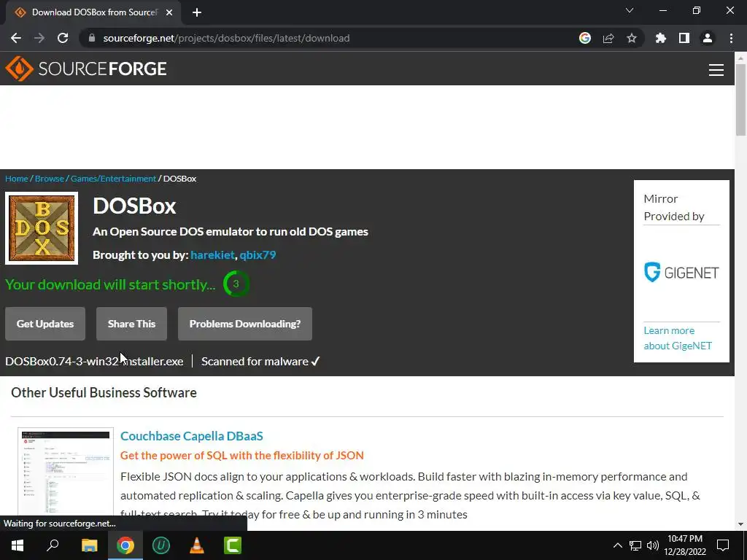747x560 pixels.
Task: Open the SourceForge hamburger menu
Action: [x=716, y=69]
